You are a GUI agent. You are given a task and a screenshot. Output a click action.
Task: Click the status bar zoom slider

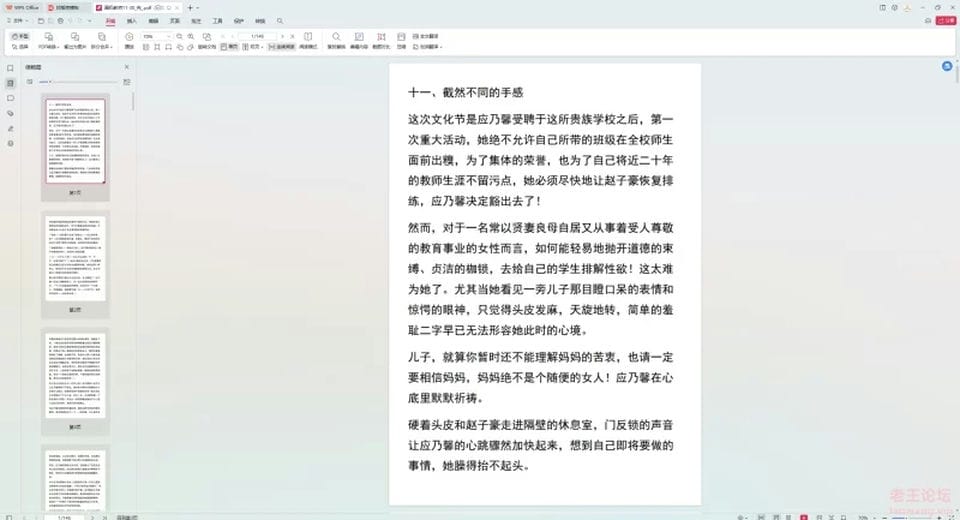(x=912, y=518)
